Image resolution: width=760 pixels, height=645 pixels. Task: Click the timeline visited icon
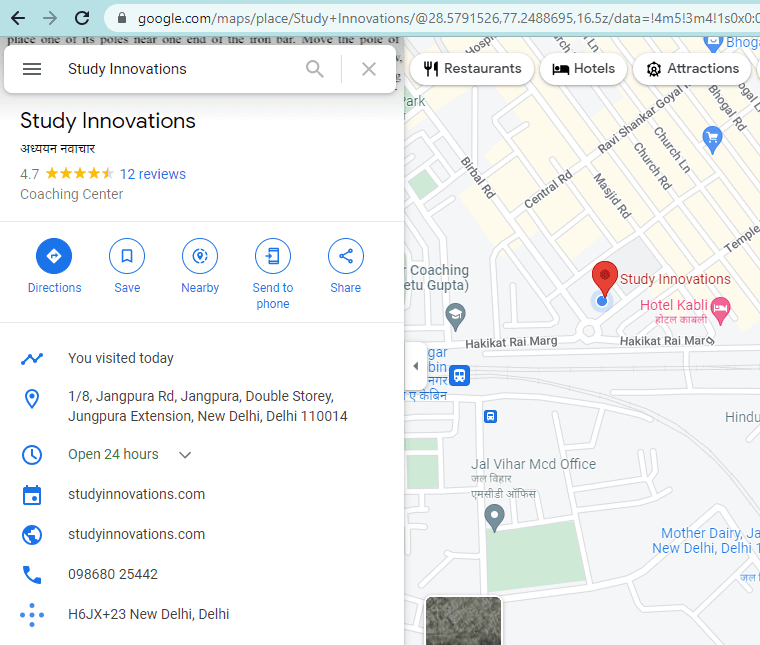[x=32, y=359]
